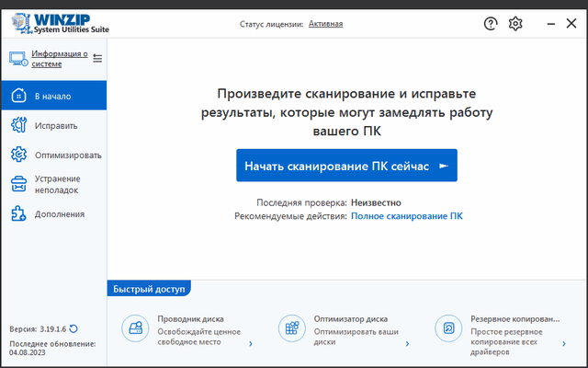The height and width of the screenshot is (368, 588).
Task: Select the В начало menu item
Action: (x=52, y=96)
